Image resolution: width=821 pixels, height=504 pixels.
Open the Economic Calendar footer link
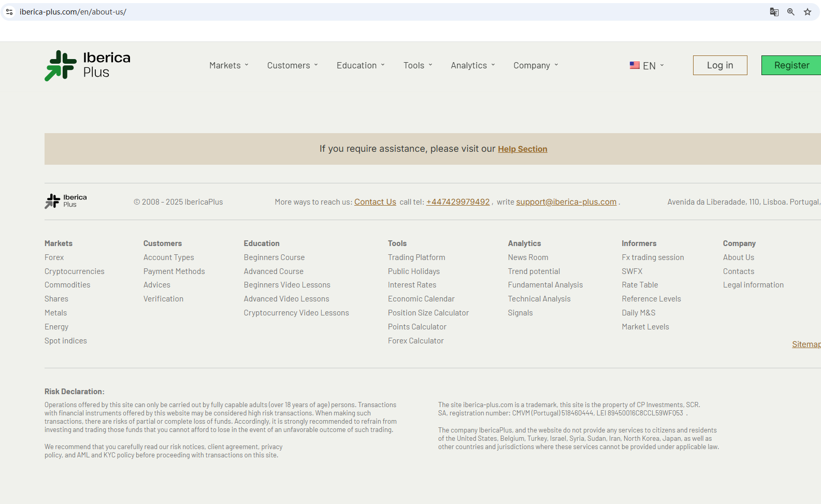coord(421,299)
